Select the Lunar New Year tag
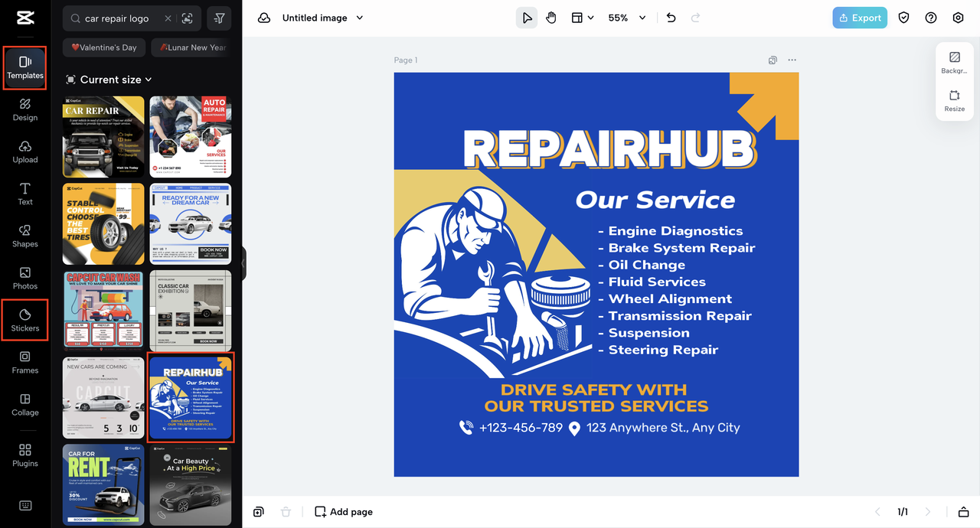The height and width of the screenshot is (528, 980). point(191,47)
